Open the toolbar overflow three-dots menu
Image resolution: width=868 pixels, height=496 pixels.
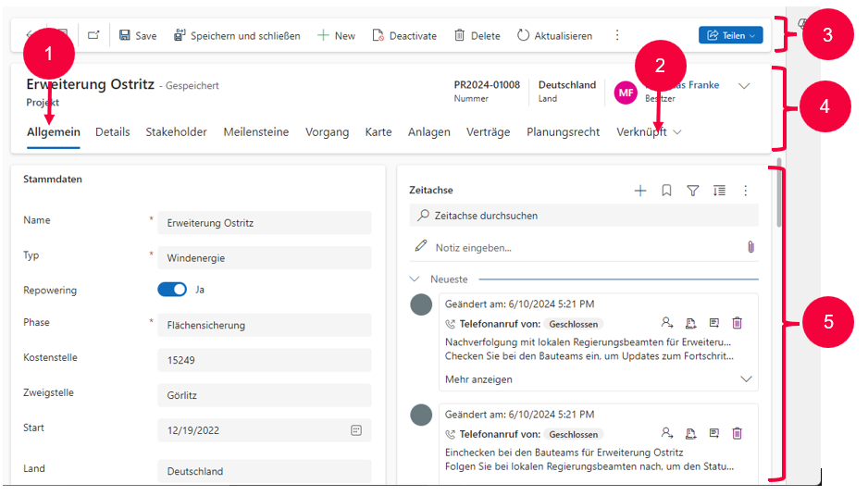pyautogui.click(x=617, y=35)
